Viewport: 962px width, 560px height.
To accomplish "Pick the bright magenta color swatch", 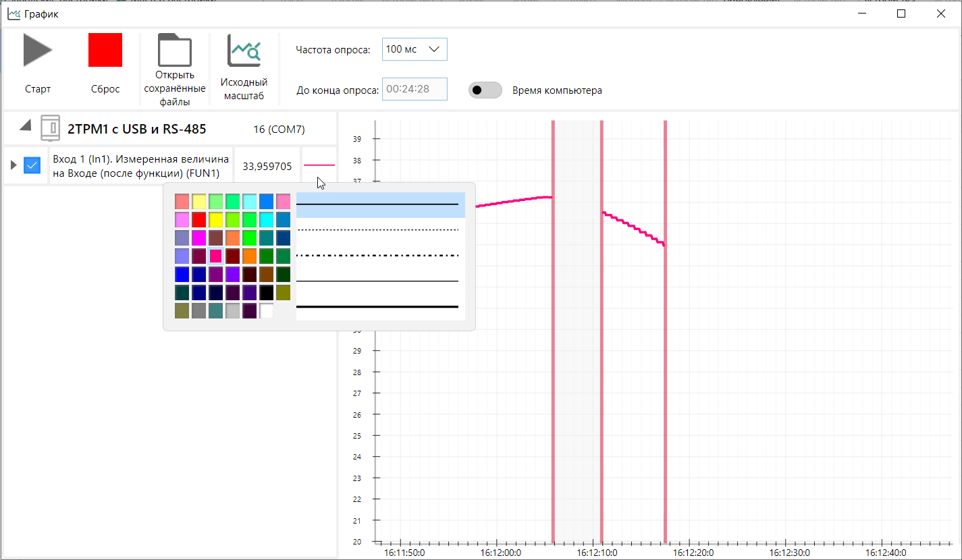I will (x=198, y=237).
